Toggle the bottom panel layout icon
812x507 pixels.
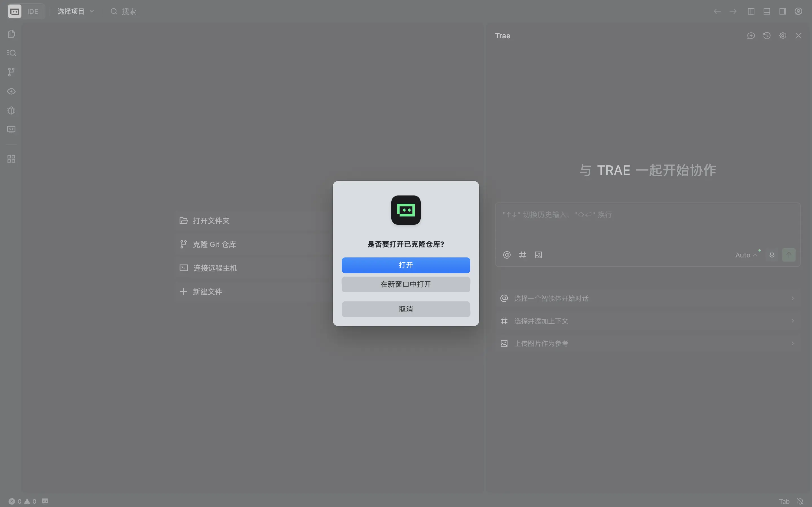tap(767, 11)
